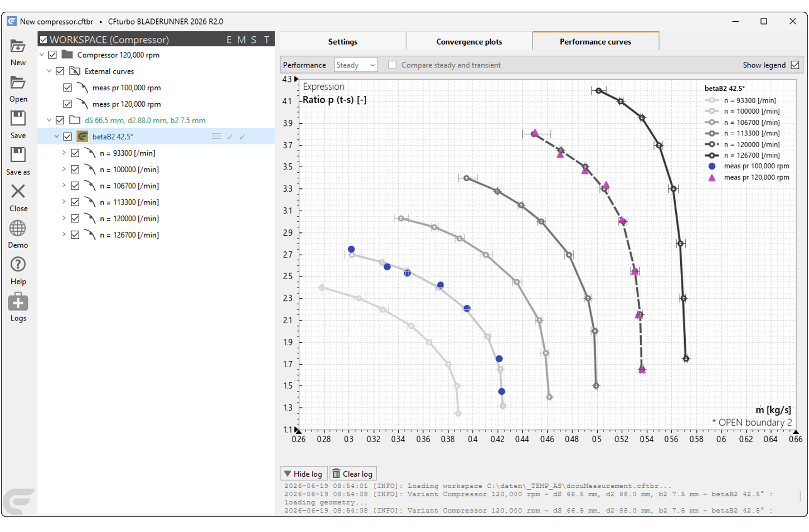Expand n = 100000 [/min] node

(x=64, y=169)
